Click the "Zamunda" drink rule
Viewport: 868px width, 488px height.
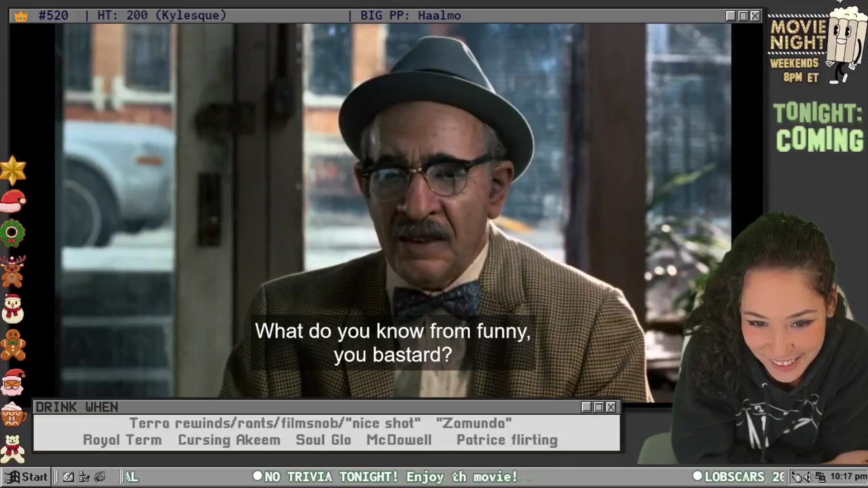click(474, 423)
